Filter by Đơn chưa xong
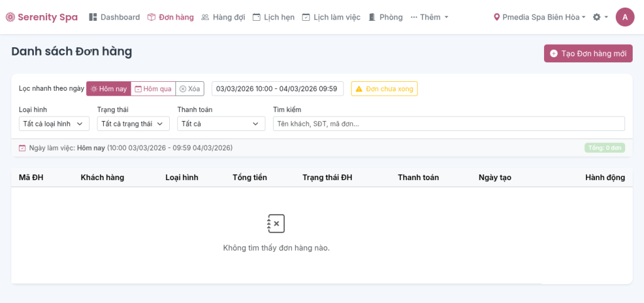644x303 pixels. click(384, 89)
